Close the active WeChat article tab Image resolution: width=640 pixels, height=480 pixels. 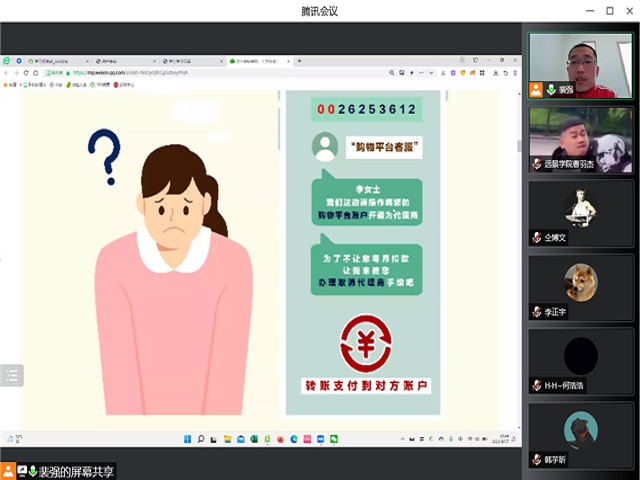[289, 61]
